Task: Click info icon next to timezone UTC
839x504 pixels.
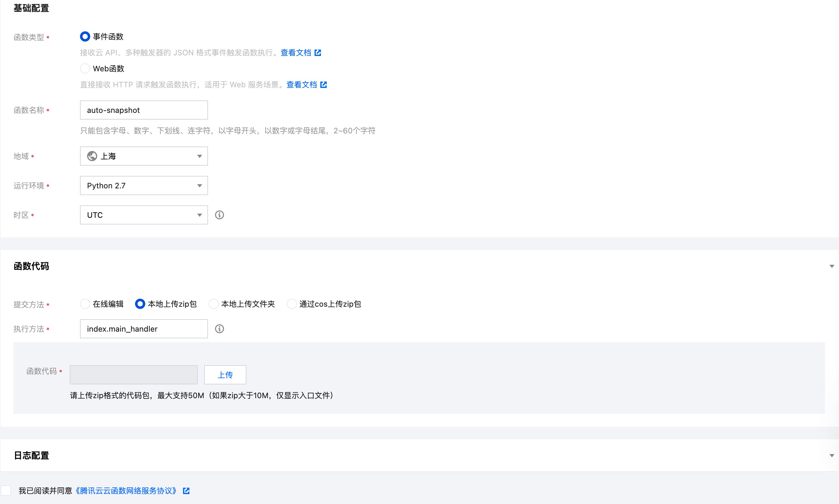Action: click(219, 215)
